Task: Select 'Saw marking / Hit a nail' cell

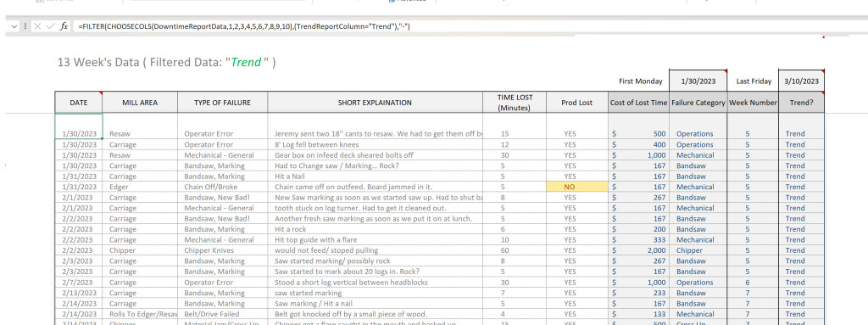Action: [x=375, y=304]
